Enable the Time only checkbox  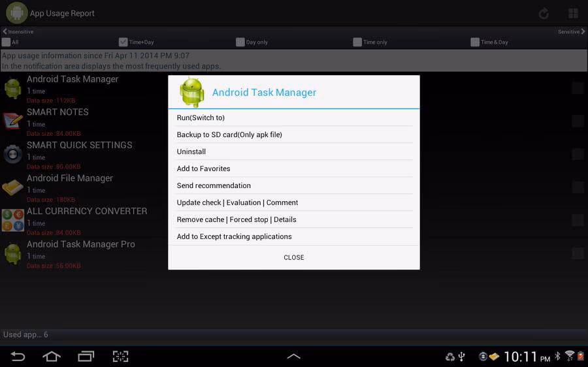point(357,42)
